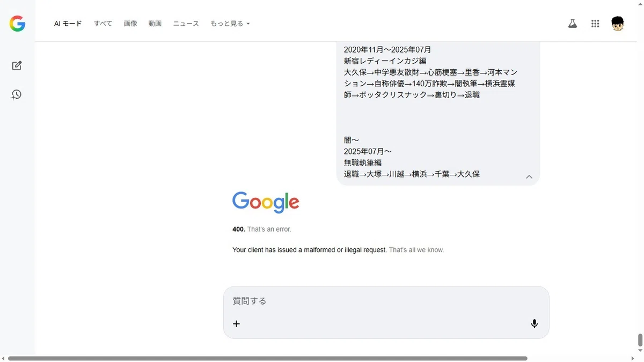This screenshot has height=362, width=644.
Task: Select the AI モード tab
Action: (x=68, y=24)
